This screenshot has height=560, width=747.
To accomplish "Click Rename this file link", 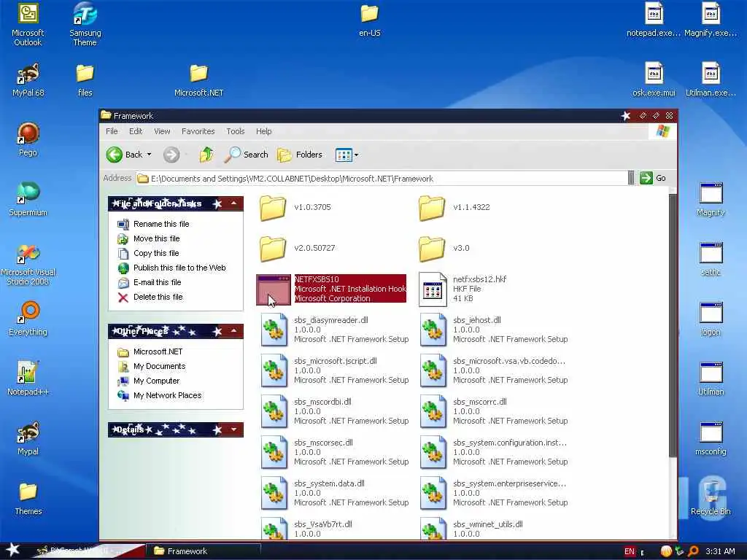I will point(161,224).
